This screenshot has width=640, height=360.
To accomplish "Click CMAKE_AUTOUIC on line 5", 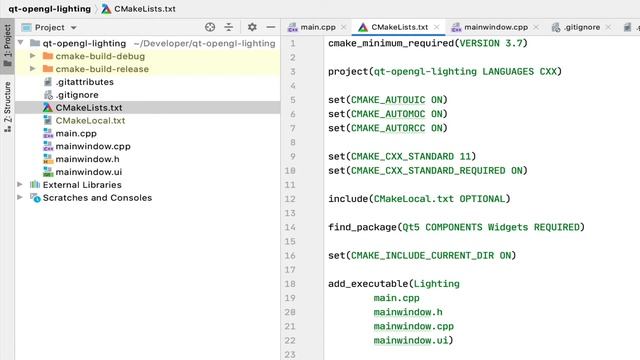I will tap(388, 100).
